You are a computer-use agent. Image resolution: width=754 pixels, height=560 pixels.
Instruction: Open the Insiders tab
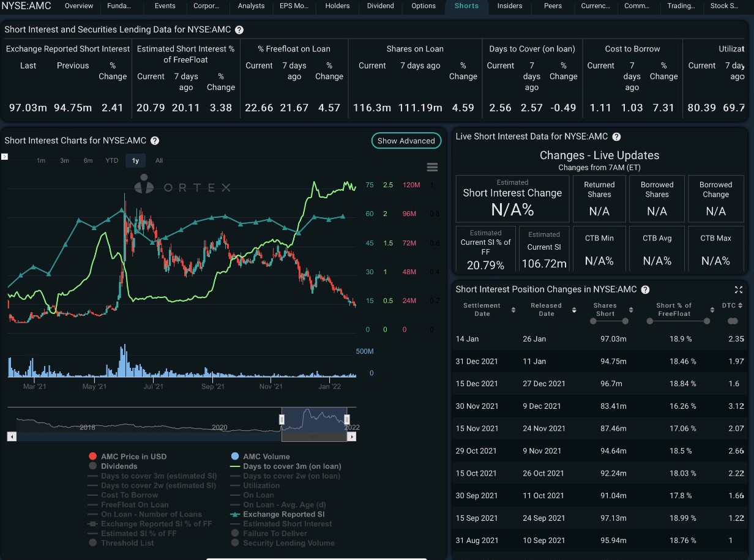pyautogui.click(x=510, y=6)
